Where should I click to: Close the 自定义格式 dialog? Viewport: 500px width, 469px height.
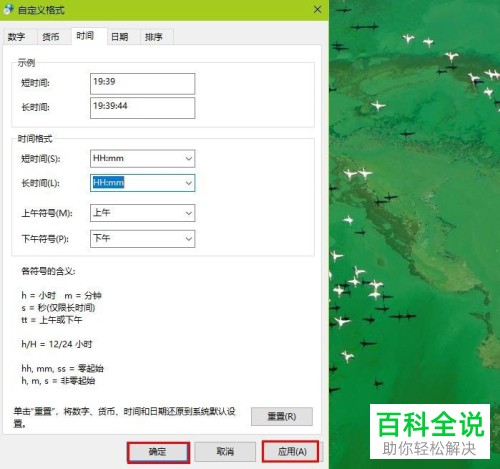(x=317, y=10)
